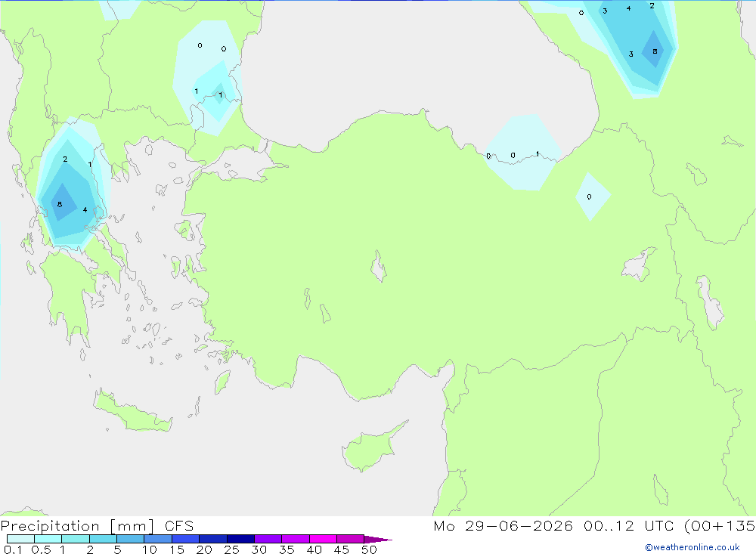The height and width of the screenshot is (554, 756).
Task: Pick the legend swatch between 15 and 20
Action: tap(186, 539)
